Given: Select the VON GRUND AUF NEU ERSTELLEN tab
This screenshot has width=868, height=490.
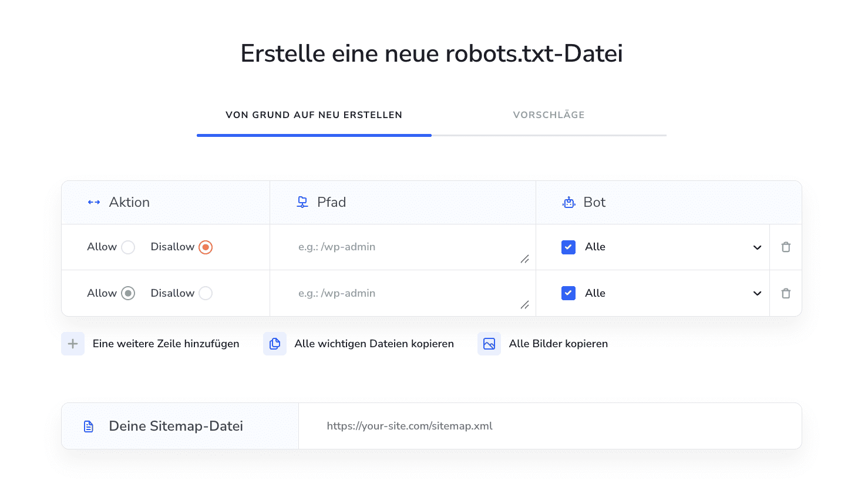Looking at the screenshot, I should [x=314, y=115].
